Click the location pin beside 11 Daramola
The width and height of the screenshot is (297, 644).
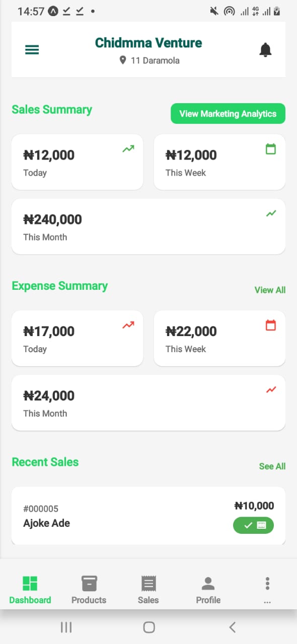pyautogui.click(x=123, y=60)
